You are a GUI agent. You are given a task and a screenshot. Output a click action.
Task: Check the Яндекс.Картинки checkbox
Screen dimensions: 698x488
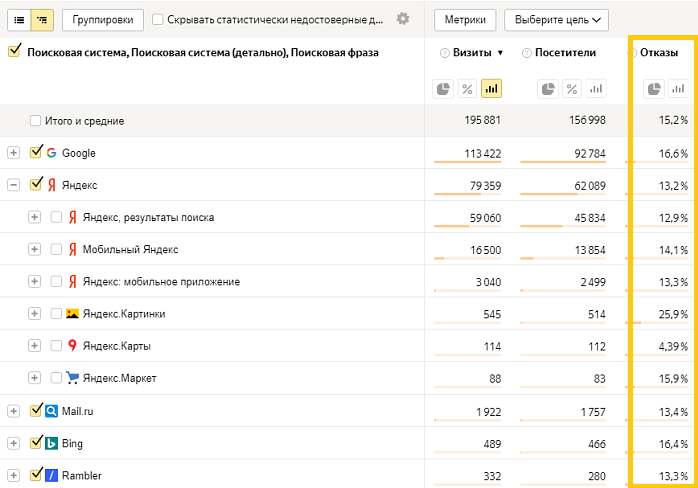pos(56,313)
